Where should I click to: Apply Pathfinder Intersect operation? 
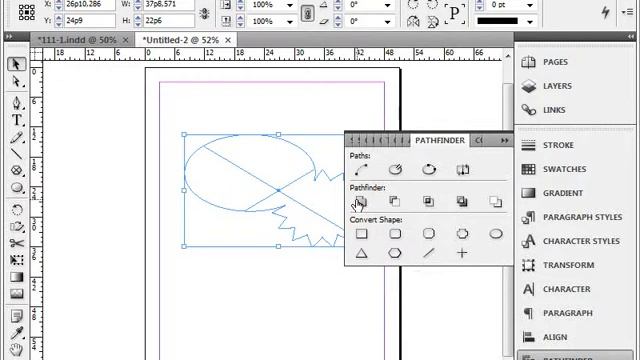429,201
